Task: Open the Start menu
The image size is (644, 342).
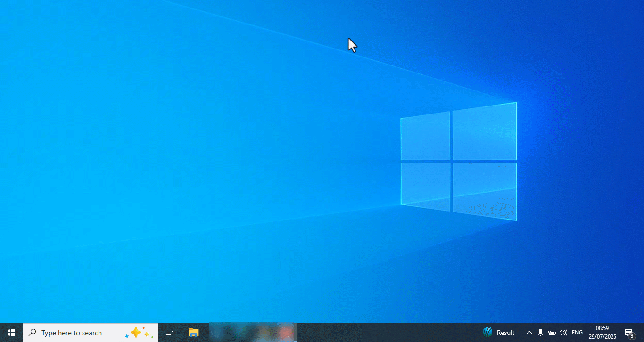Action: click(x=10, y=332)
